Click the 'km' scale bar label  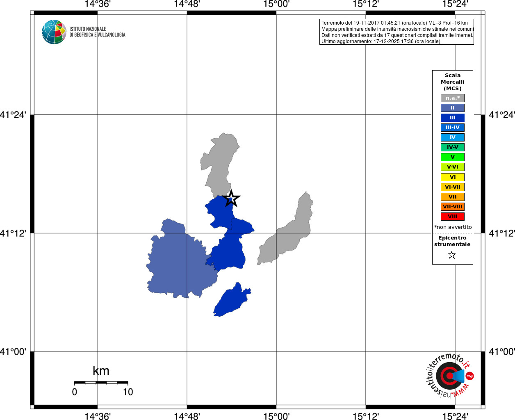click(101, 371)
